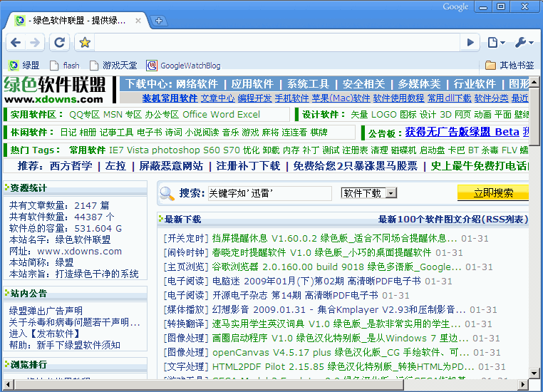
Task: Select the 绿色软件联盟 browser tab
Action: click(x=76, y=21)
